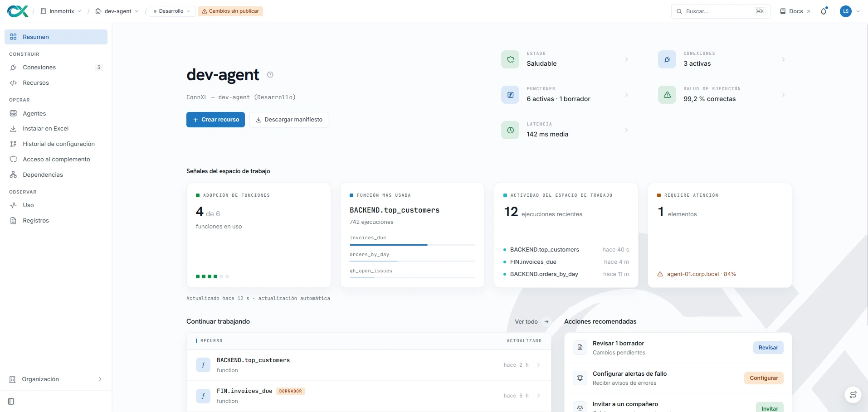The height and width of the screenshot is (412, 868).
Task: Open the dev-agent workspace dropdown
Action: point(117,11)
